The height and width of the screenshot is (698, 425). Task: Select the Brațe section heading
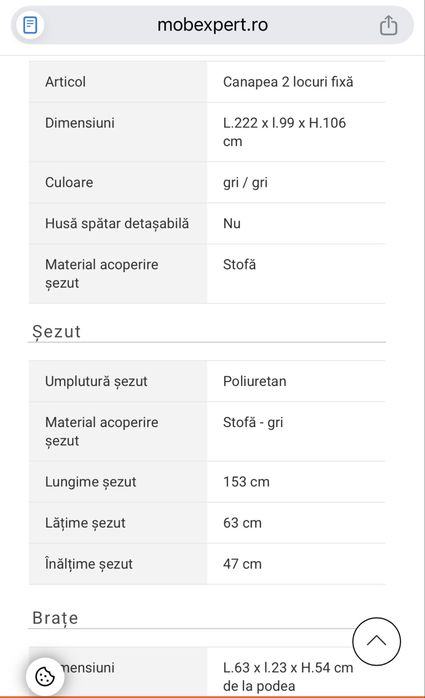56,618
